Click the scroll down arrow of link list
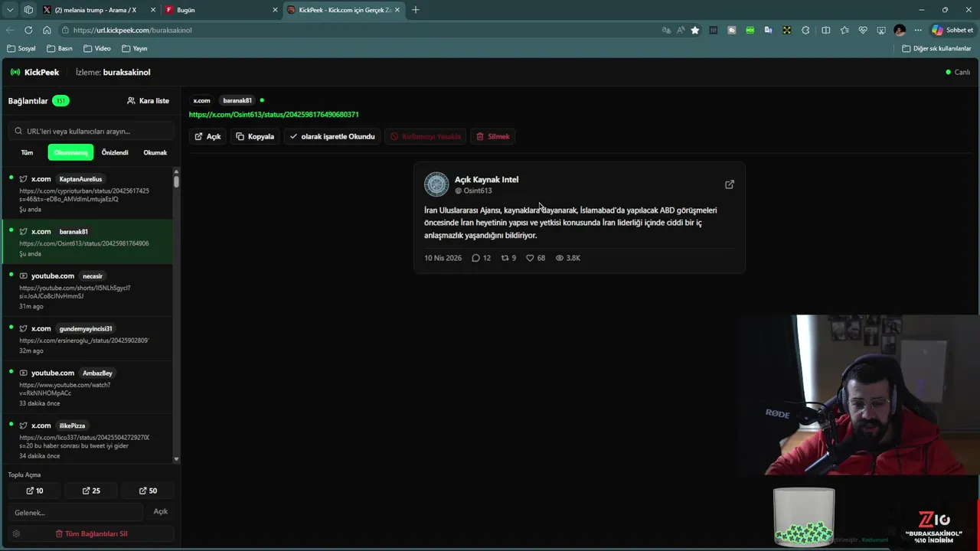 (x=176, y=459)
